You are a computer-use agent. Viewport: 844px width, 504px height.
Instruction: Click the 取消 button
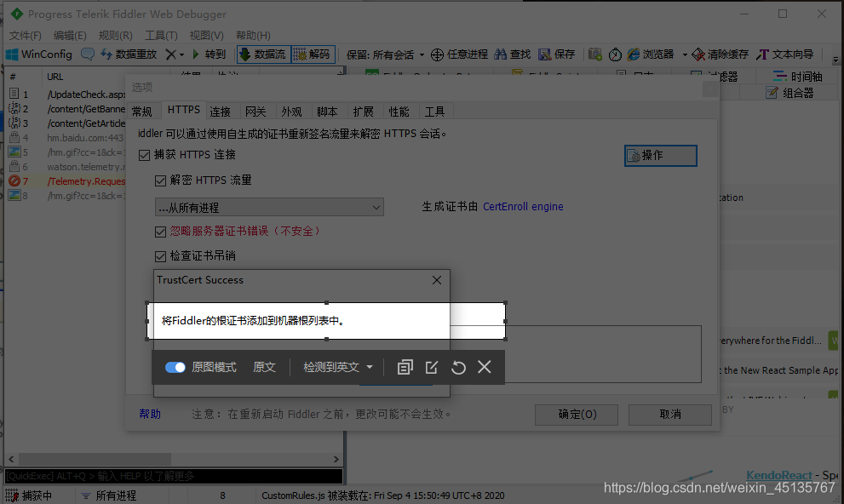tap(670, 414)
